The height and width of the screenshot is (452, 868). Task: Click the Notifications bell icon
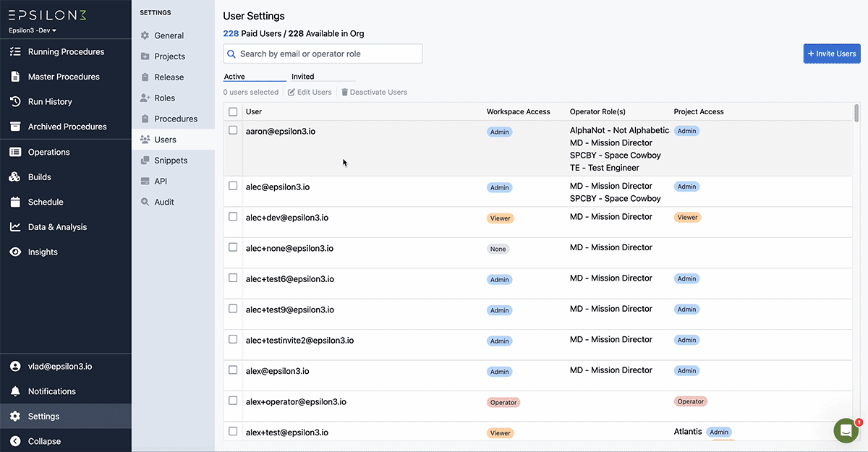click(15, 391)
